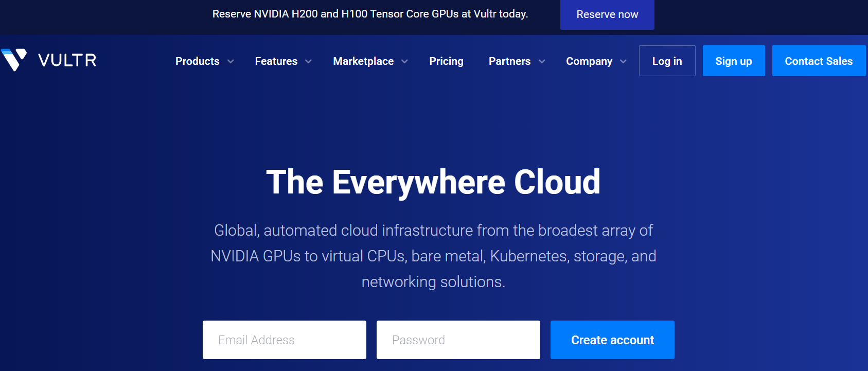Expand the Partners dropdown chevron
868x371 pixels.
pyautogui.click(x=542, y=61)
